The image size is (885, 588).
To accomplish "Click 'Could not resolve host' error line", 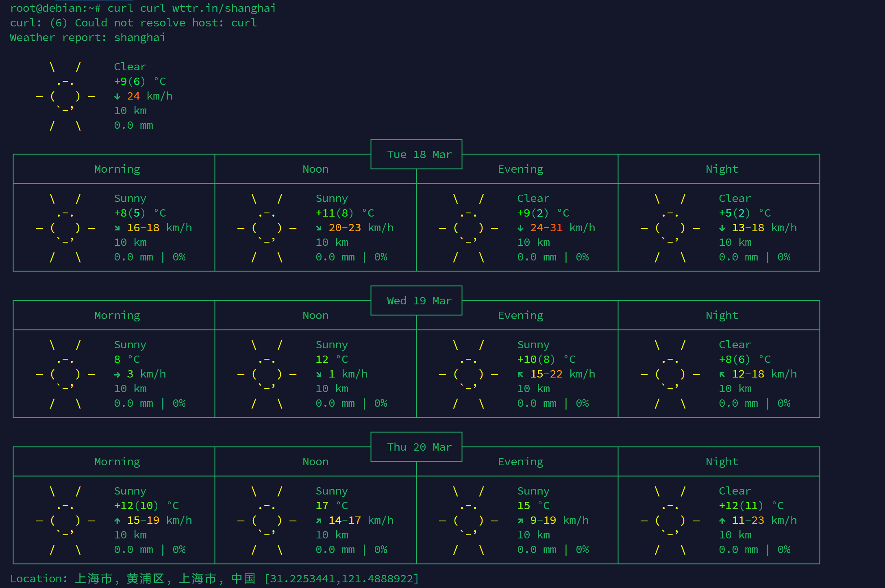I will pyautogui.click(x=133, y=23).
